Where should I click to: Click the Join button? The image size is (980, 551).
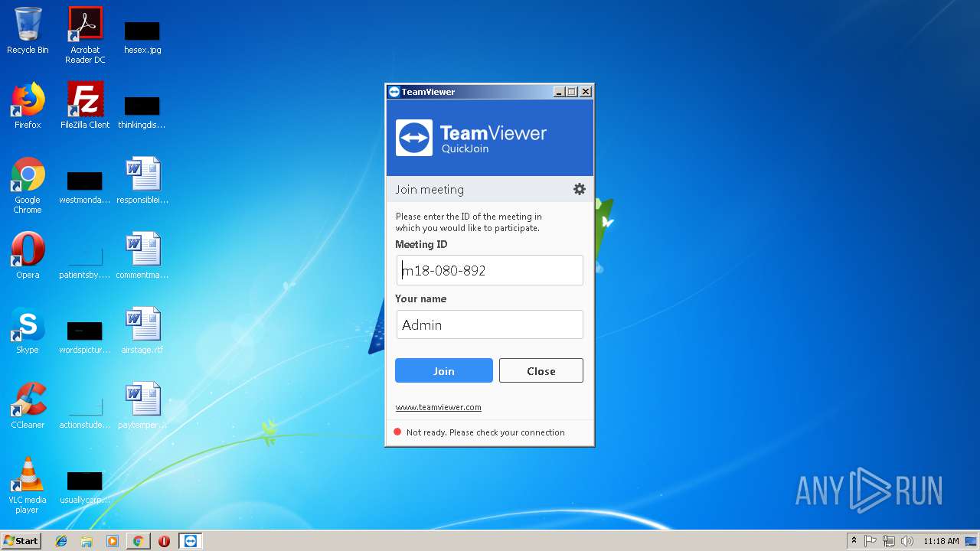click(x=444, y=370)
